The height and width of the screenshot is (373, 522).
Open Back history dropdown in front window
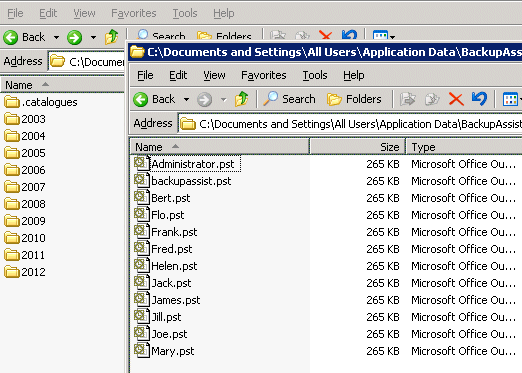tap(186, 99)
